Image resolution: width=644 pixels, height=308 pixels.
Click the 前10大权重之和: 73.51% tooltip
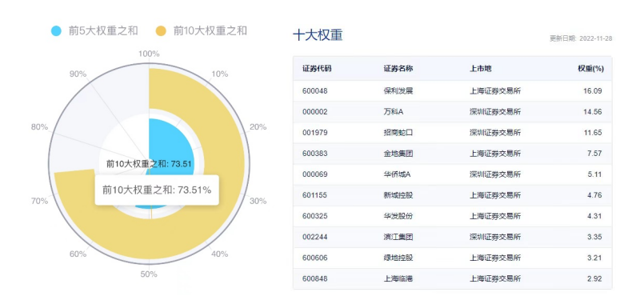157,190
